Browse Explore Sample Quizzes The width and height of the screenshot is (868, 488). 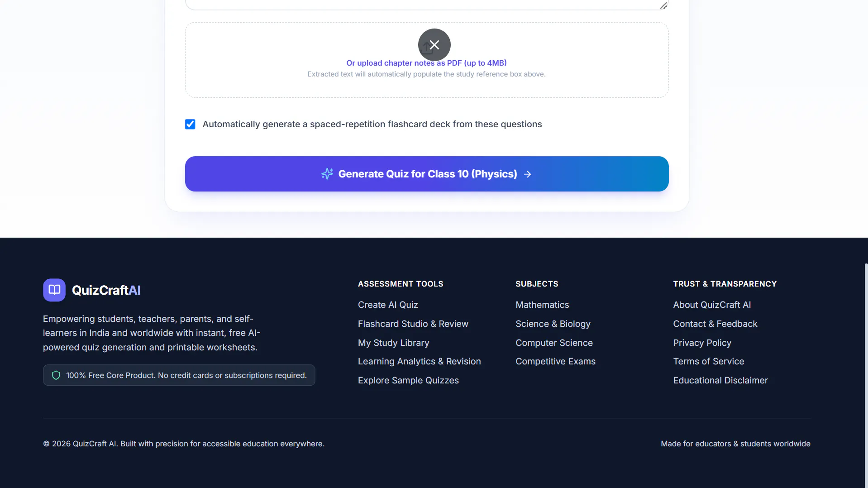pos(408,380)
